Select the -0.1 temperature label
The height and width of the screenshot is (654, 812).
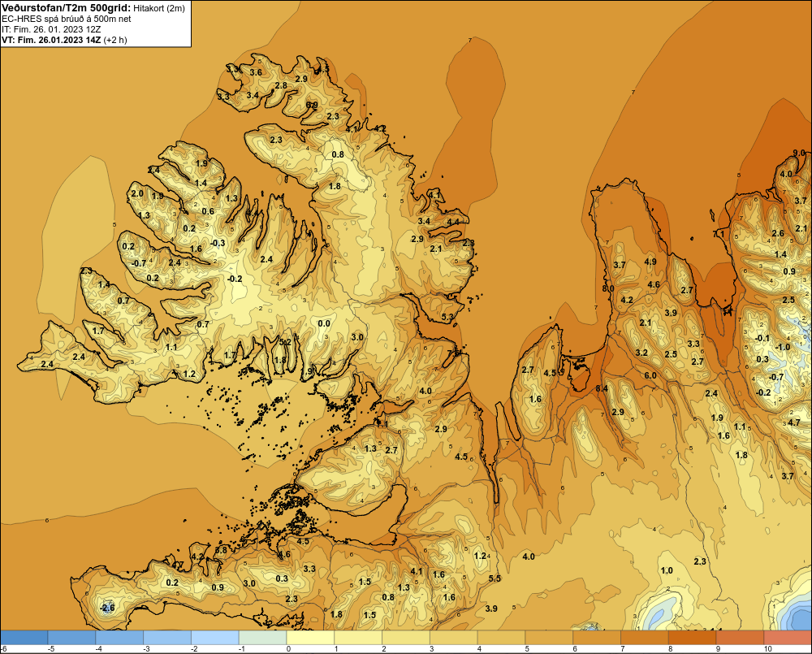[x=762, y=339]
